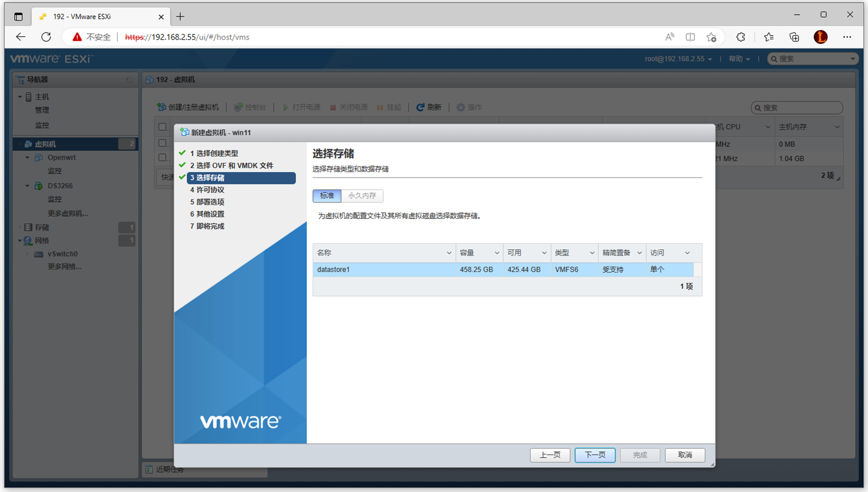Screen dimensions: 868x492
Task: Open a new browser tab
Action: point(180,17)
